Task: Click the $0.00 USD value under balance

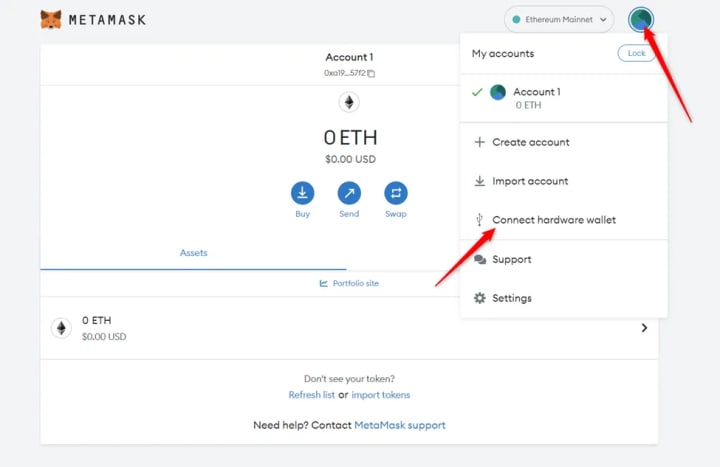Action: point(350,159)
